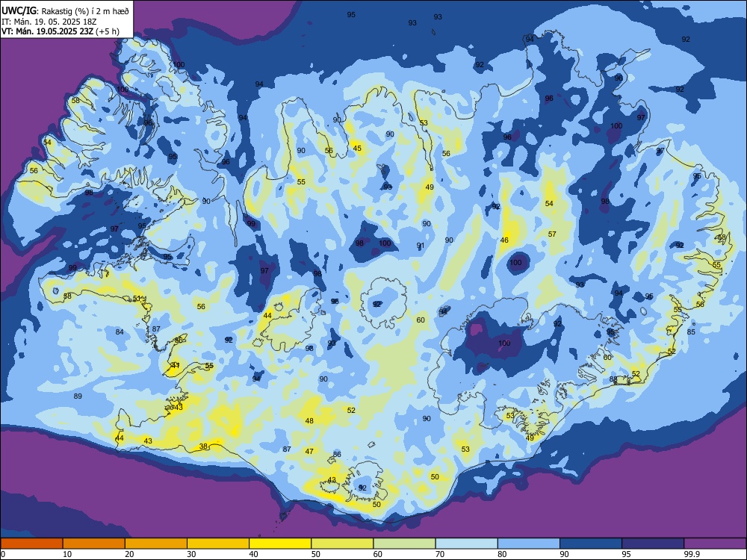Viewport: 747px width, 560px height.
Task: Click the humidity value '45' in the north
Action: 357,149
